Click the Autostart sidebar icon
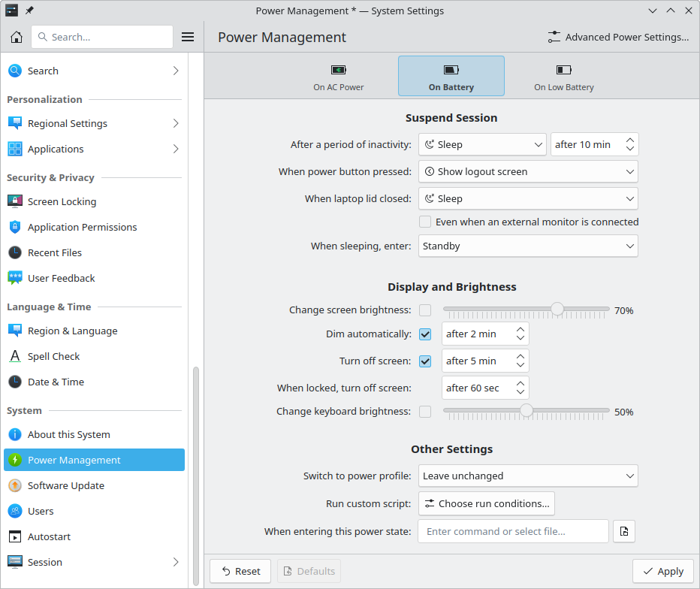The image size is (700, 589). (x=15, y=536)
